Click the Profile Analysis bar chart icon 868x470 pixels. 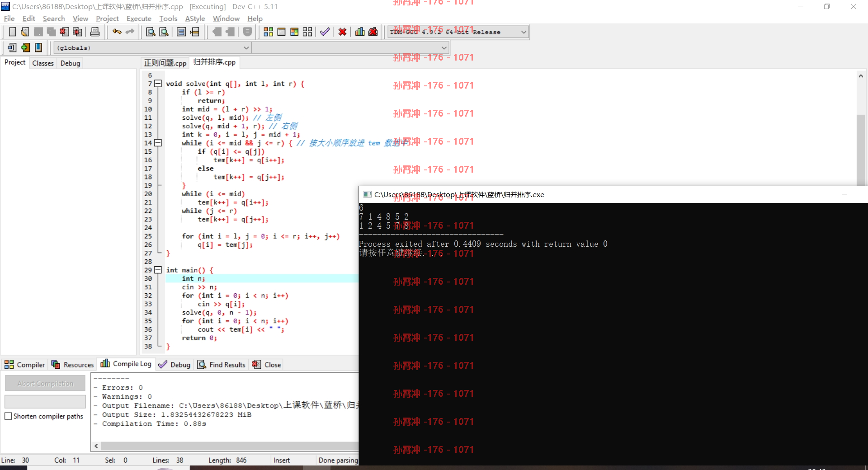pyautogui.click(x=360, y=32)
